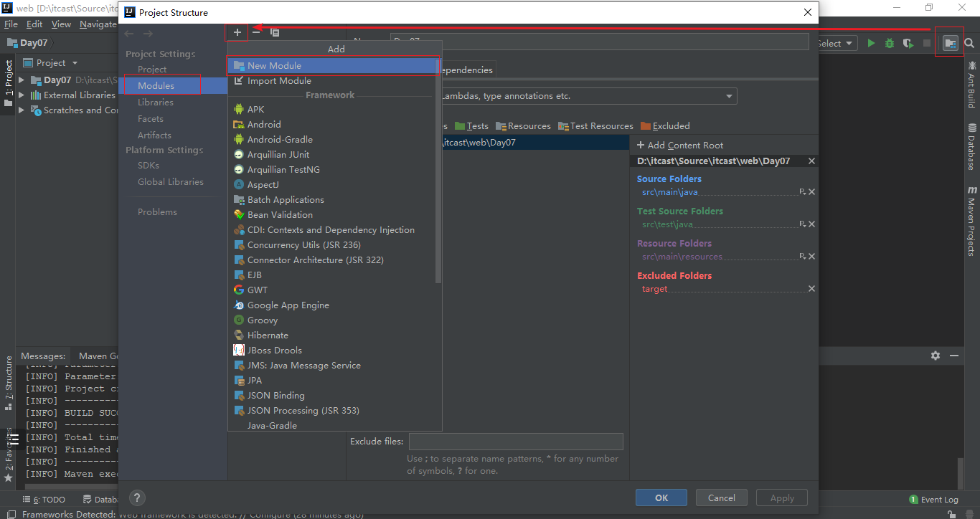Open the language level dropdown

point(730,96)
